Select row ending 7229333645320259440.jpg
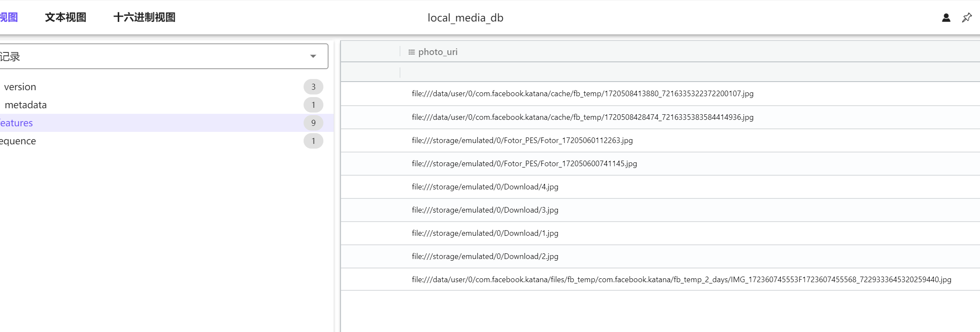The height and width of the screenshot is (332, 980). pos(661,280)
